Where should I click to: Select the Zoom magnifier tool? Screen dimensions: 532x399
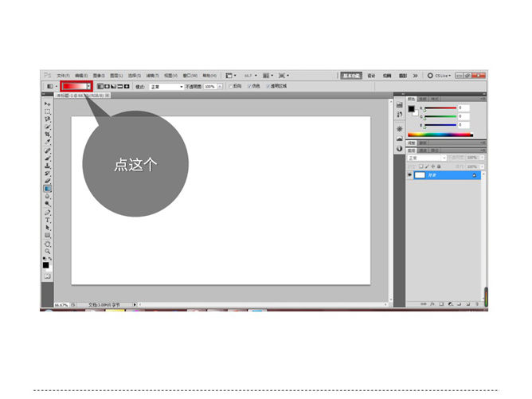click(47, 250)
